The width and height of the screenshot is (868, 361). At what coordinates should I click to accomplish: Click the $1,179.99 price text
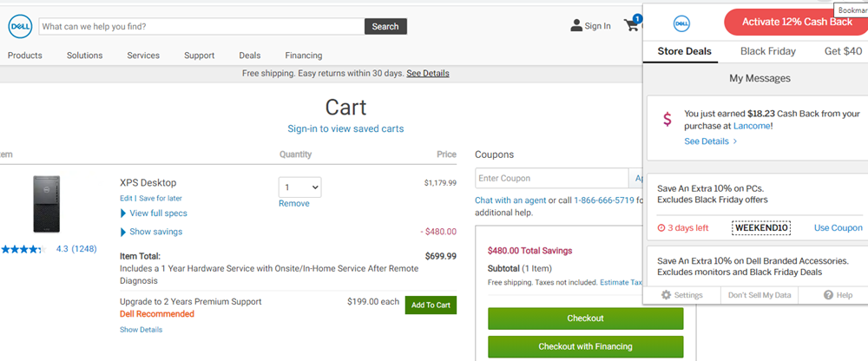click(x=441, y=183)
